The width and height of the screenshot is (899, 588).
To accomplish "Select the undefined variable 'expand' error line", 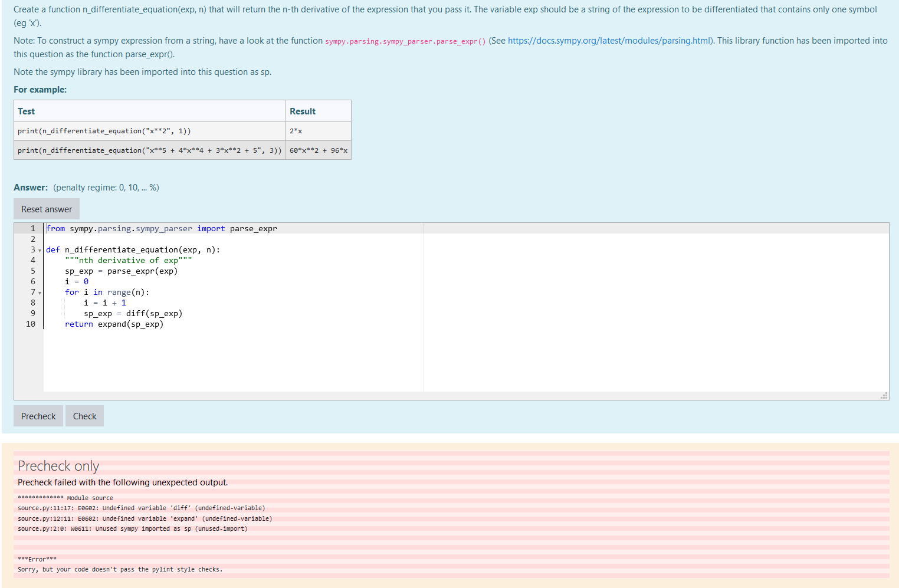I will tap(145, 518).
